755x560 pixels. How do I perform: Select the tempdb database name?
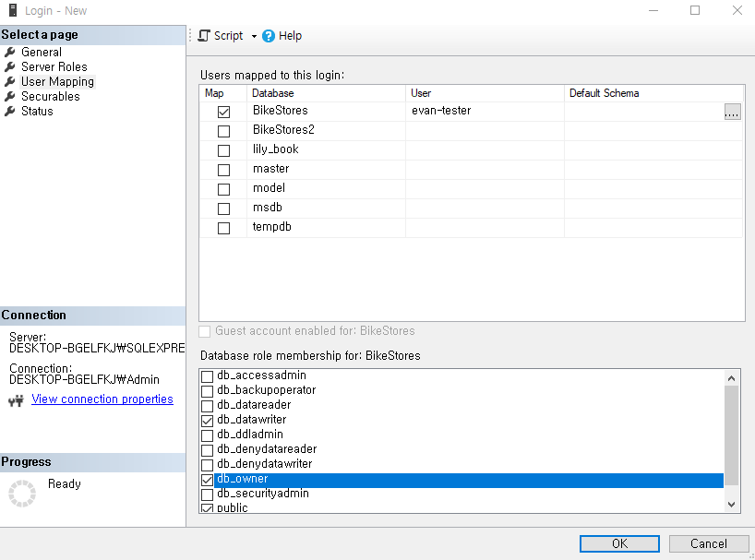[x=272, y=227]
